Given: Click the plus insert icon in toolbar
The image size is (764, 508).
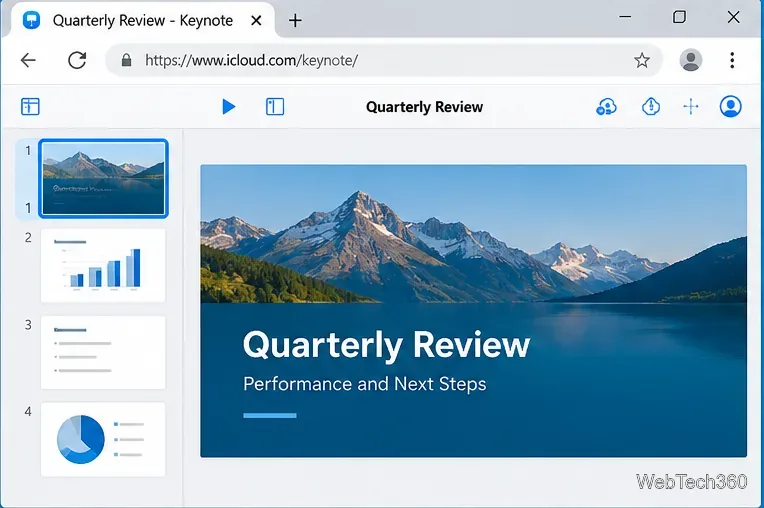Looking at the screenshot, I should tap(691, 106).
